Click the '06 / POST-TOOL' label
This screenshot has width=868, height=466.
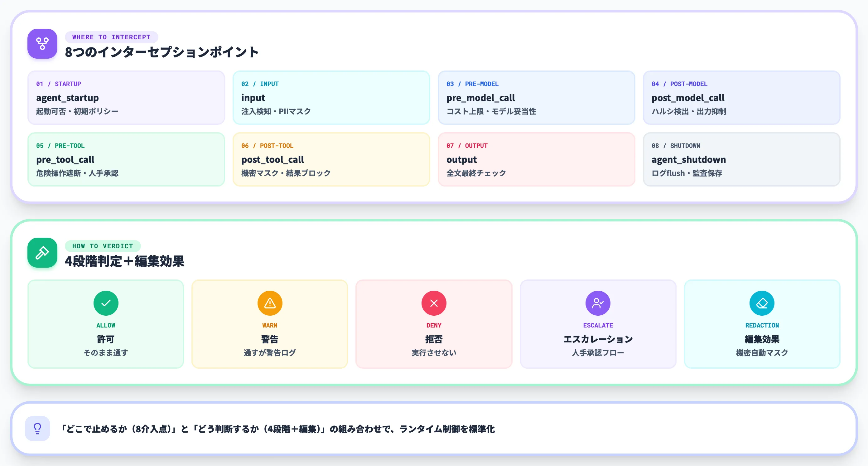[267, 146]
